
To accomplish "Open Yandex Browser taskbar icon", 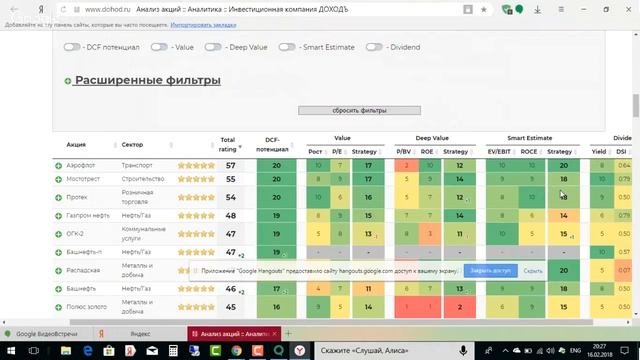I will pyautogui.click(x=300, y=351).
